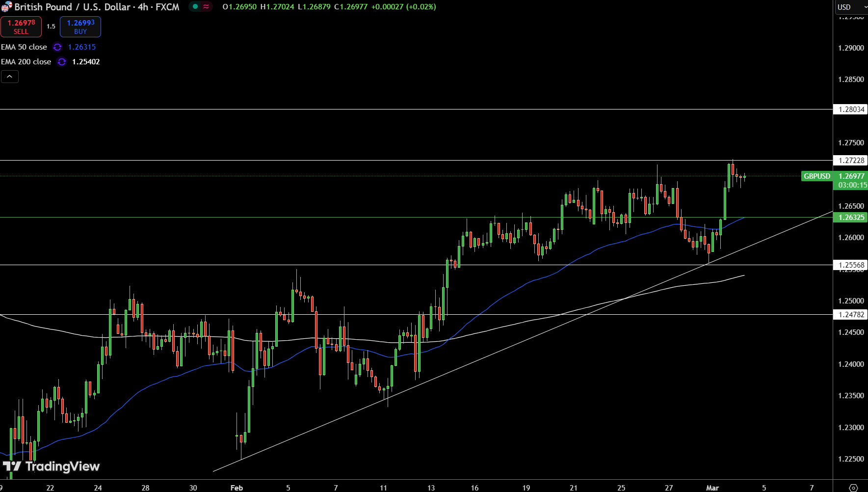The image size is (868, 492).
Task: Click the green market status dot
Action: coord(195,7)
